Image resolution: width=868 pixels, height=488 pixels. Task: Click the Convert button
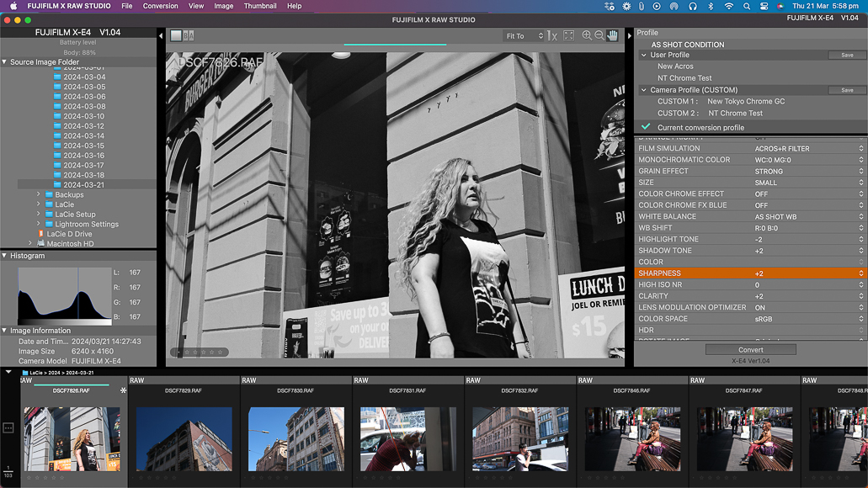[x=751, y=350]
